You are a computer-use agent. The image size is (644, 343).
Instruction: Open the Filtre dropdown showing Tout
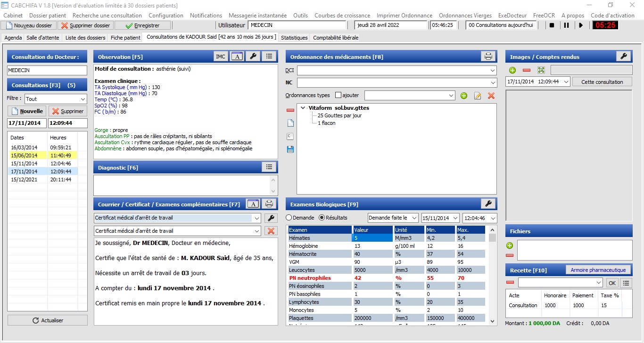pos(56,99)
